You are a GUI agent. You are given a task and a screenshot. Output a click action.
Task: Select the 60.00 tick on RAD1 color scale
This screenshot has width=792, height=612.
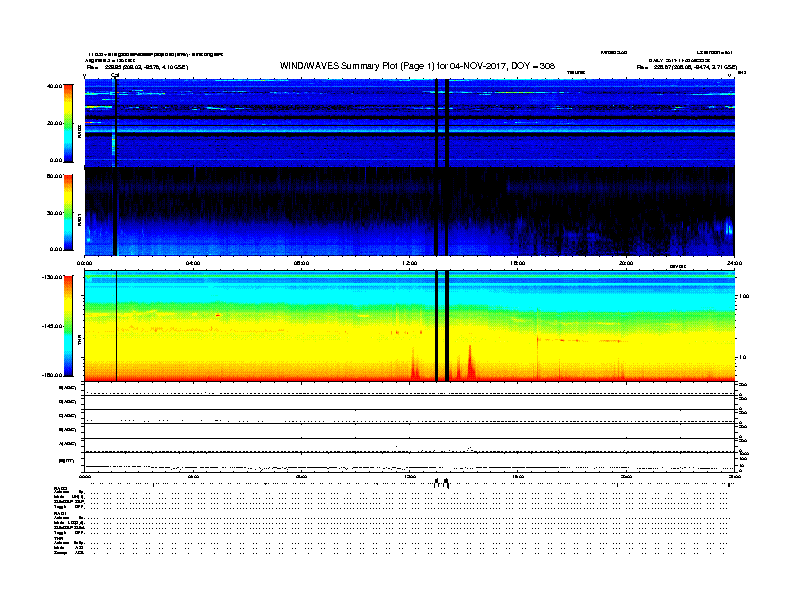(x=54, y=176)
